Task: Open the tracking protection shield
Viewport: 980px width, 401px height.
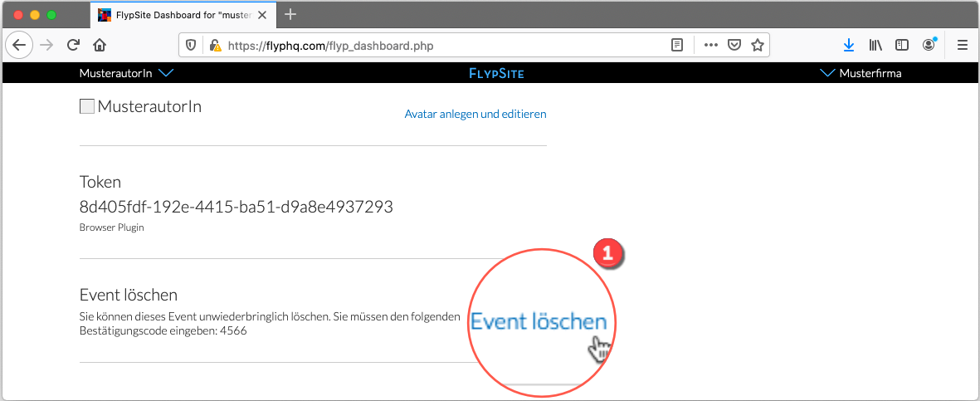Action: (x=191, y=46)
